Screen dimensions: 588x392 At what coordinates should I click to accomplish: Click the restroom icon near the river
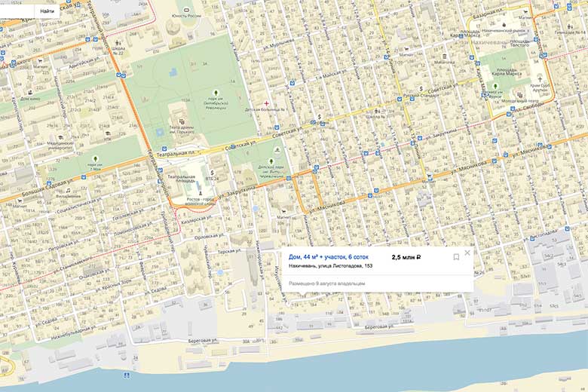127,375
